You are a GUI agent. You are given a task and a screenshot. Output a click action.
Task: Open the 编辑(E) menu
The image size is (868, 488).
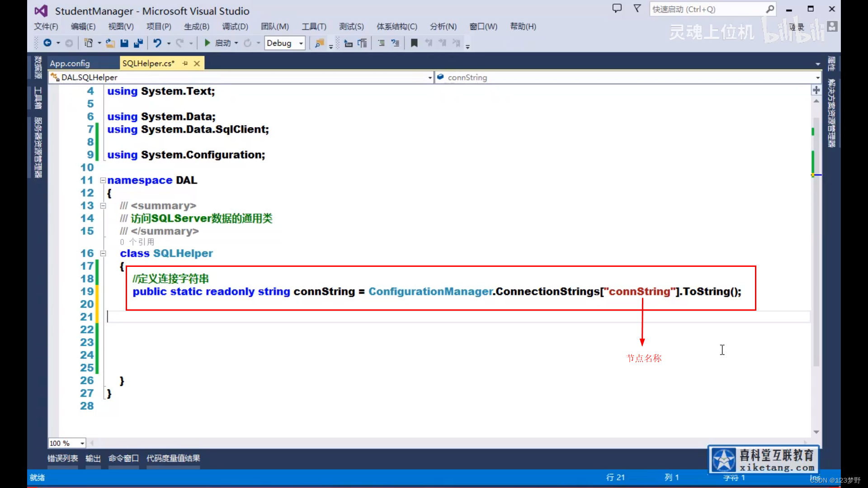click(83, 26)
